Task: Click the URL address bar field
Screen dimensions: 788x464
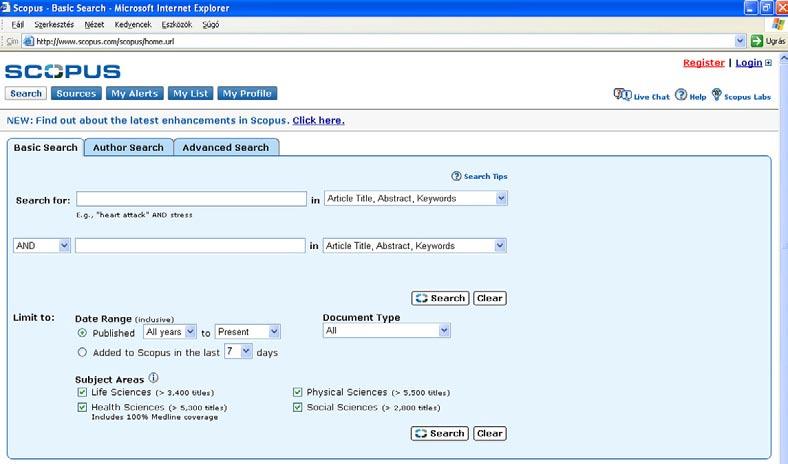Action: 384,41
